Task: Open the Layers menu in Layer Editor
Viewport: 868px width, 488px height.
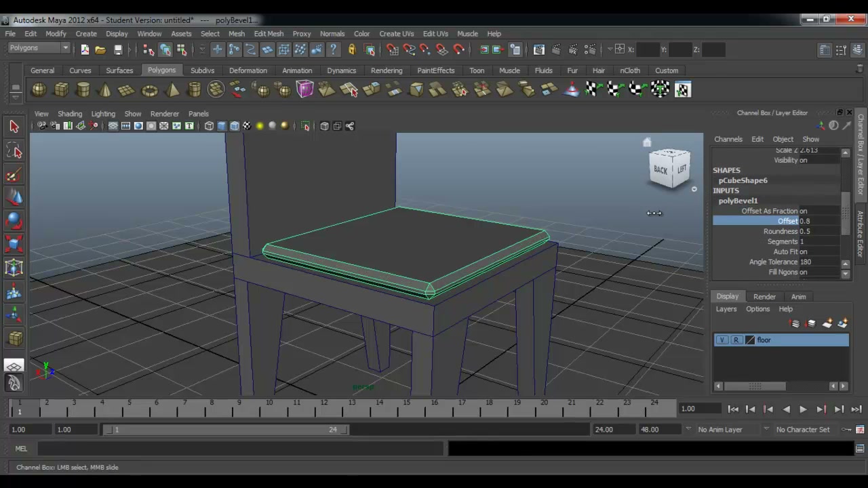Action: [726, 309]
